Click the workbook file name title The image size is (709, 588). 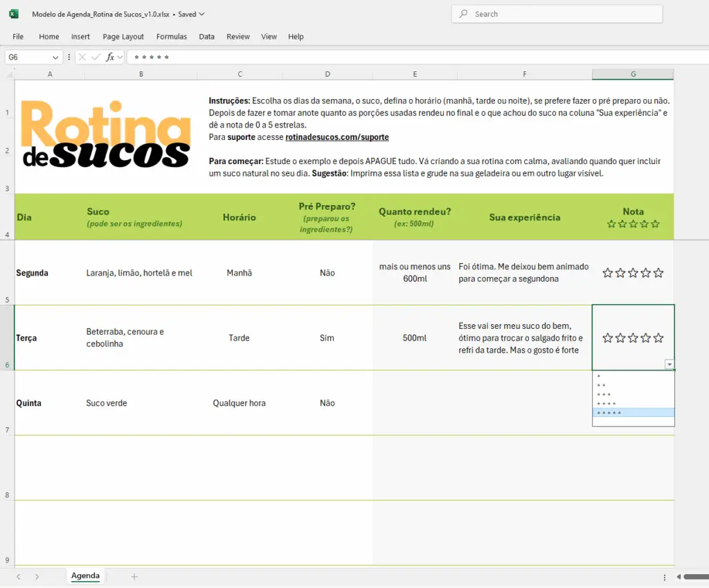coord(100,14)
